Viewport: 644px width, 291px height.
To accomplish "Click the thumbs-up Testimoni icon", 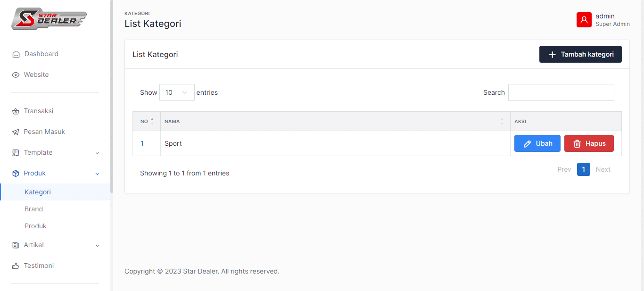I will pos(16,266).
